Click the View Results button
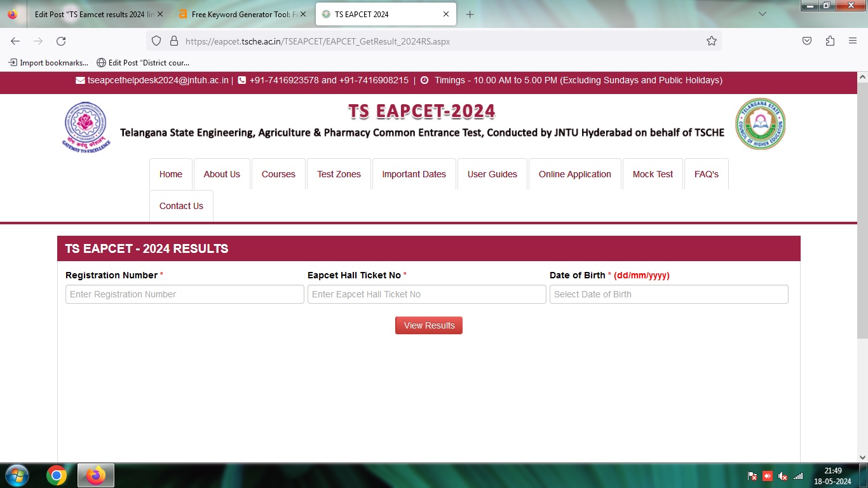The image size is (868, 488). tap(429, 325)
